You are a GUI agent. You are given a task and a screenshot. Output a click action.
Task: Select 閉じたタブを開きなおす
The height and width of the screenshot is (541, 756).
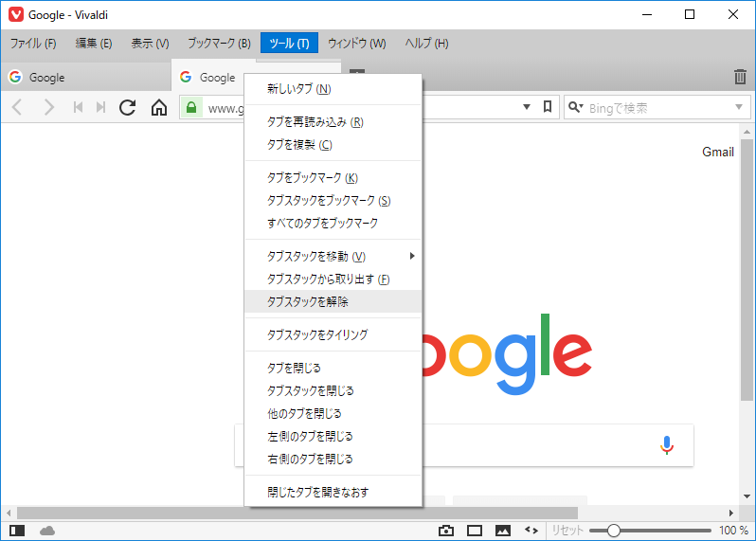click(333, 492)
